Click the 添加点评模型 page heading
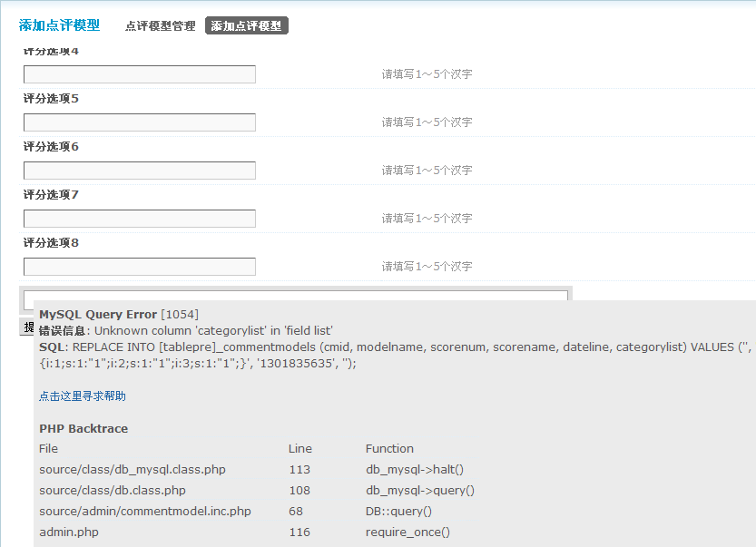Screen dimensions: 756x547 click(x=59, y=25)
